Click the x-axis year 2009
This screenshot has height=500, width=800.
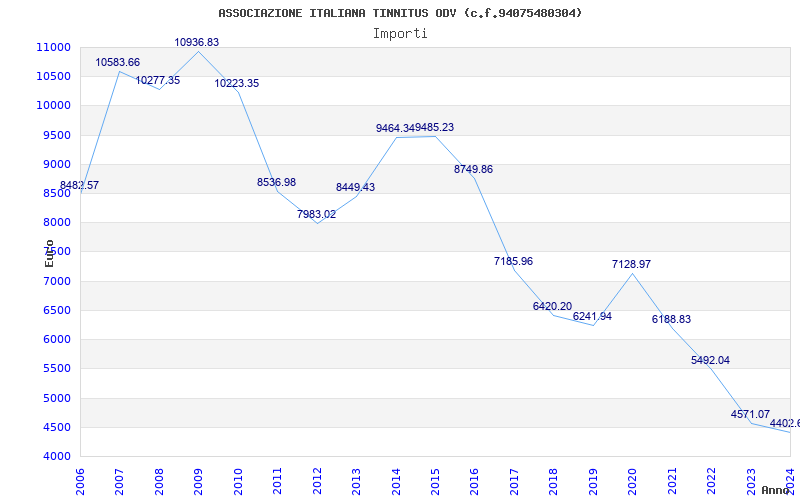[198, 482]
